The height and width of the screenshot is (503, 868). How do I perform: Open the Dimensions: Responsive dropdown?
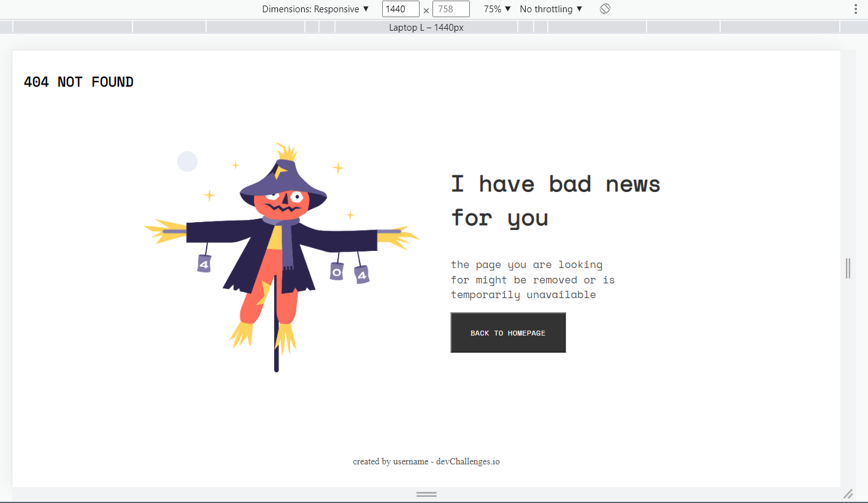(315, 9)
